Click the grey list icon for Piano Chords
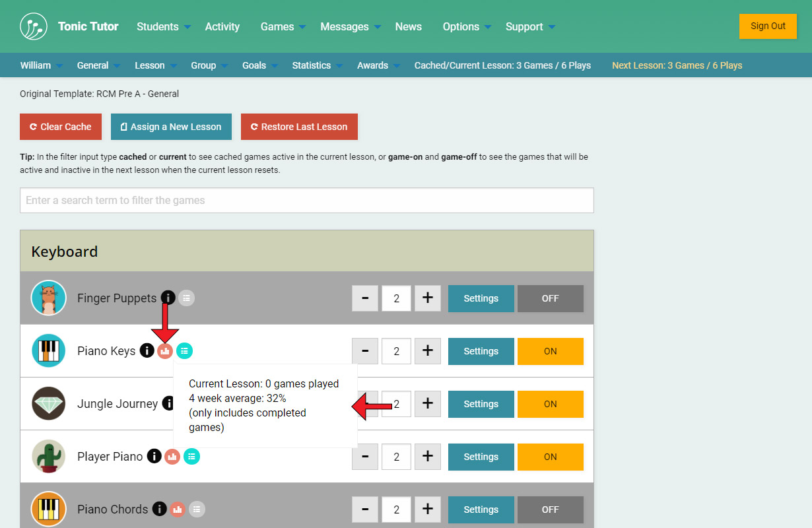This screenshot has height=528, width=812. (197, 510)
